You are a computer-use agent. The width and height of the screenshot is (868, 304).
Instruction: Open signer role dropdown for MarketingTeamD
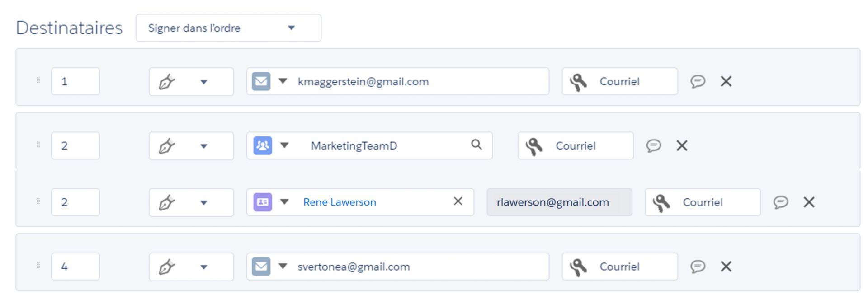tap(191, 146)
